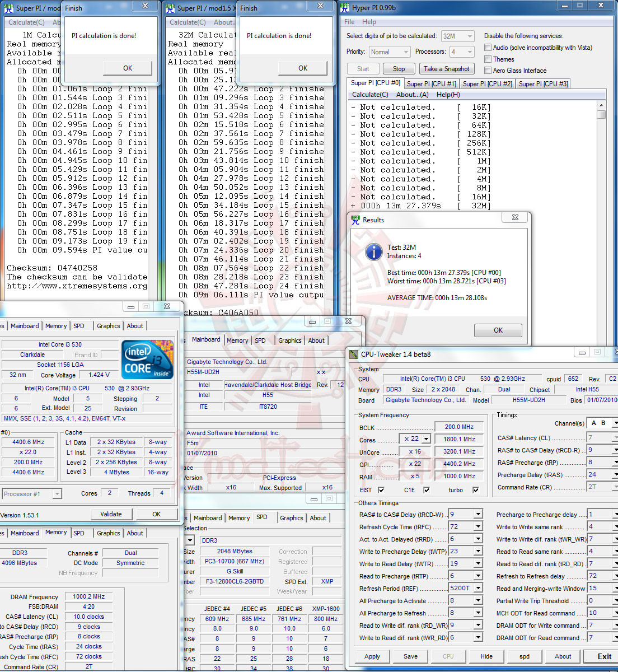Viewport: 618px width, 672px height.
Task: Click the Stop button in Hyper PI
Action: 399,69
